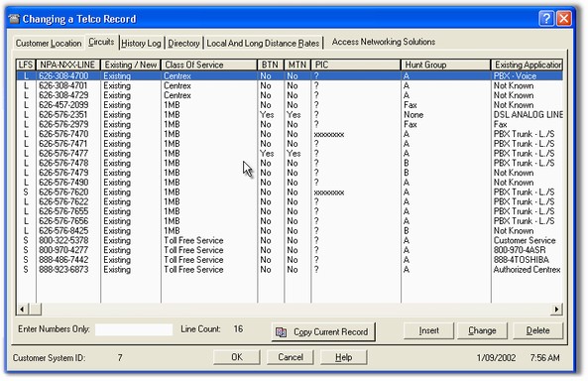This screenshot has width=588, height=381.
Task: Click the Access Networking Solutions label
Action: (x=384, y=42)
